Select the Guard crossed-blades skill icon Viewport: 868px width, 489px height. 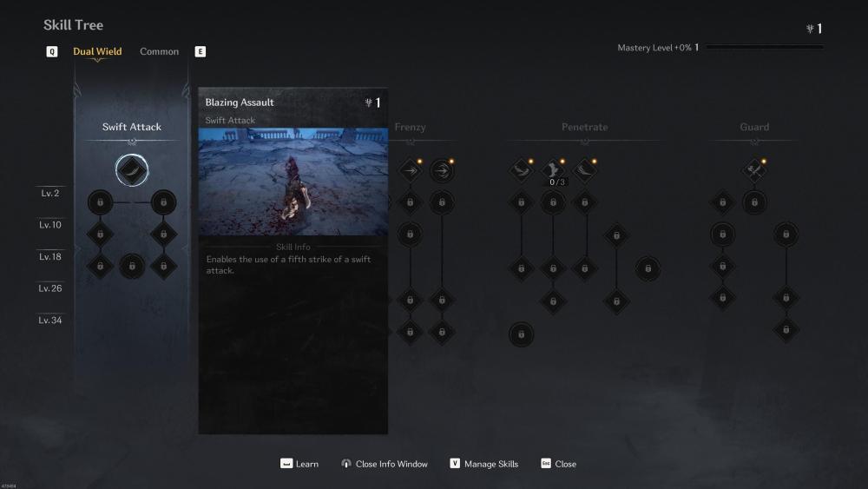click(x=754, y=170)
